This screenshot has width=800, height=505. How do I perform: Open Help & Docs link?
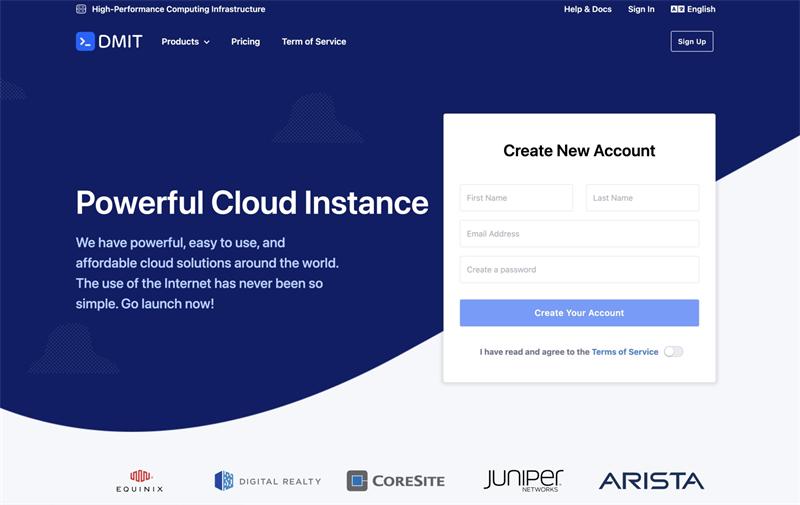587,9
